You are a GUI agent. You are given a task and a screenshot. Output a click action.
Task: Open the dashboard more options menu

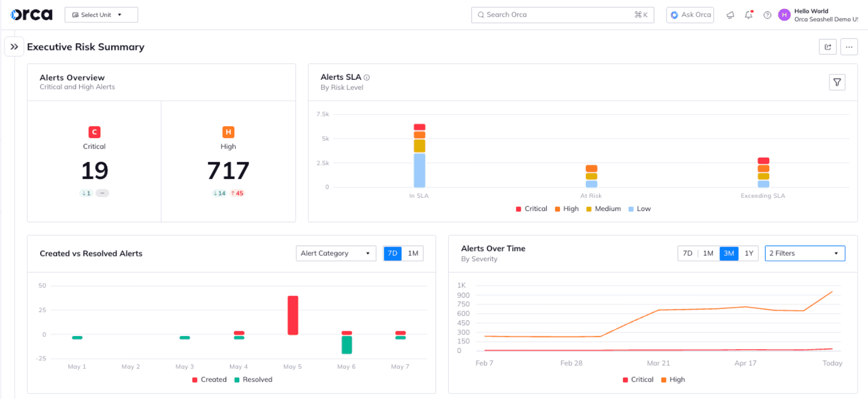[849, 47]
